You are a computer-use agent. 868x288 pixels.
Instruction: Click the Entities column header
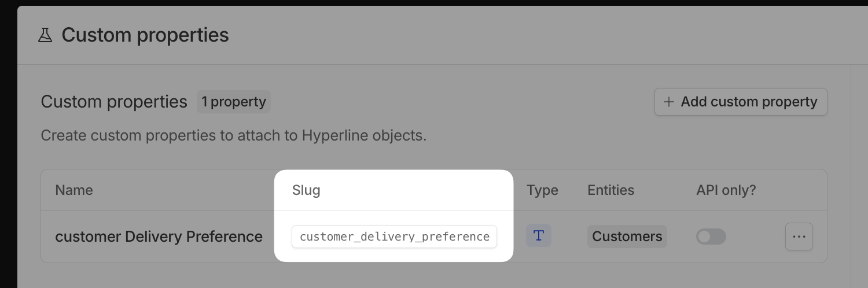[610, 190]
